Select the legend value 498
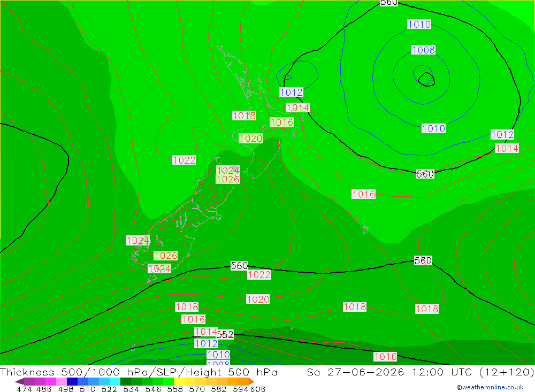Screen dimensions: 535x392 tap(65, 389)
